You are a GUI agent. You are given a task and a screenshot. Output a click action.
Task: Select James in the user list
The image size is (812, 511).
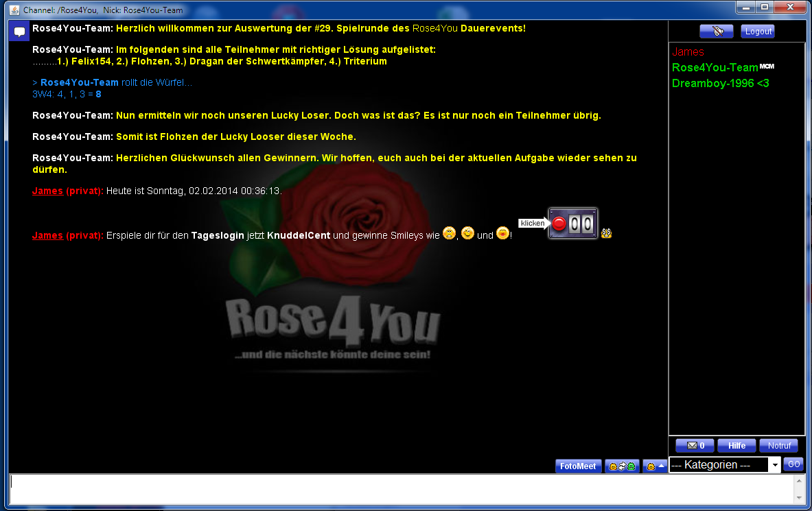(x=688, y=52)
